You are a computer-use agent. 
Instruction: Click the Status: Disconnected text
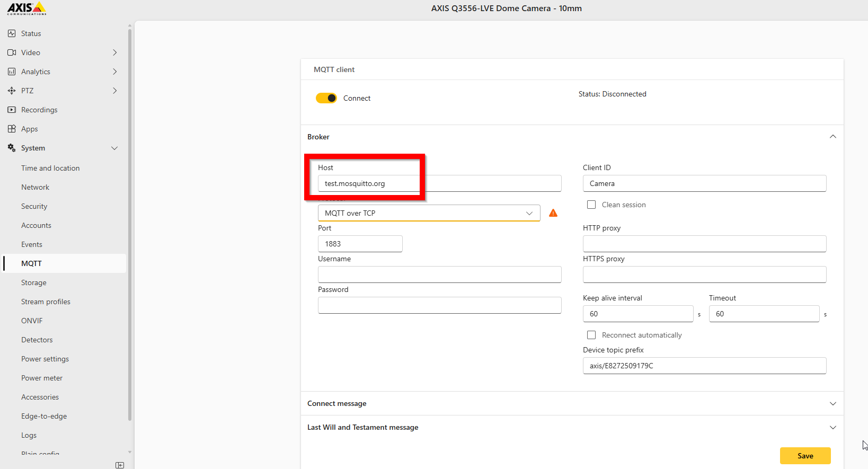point(613,94)
